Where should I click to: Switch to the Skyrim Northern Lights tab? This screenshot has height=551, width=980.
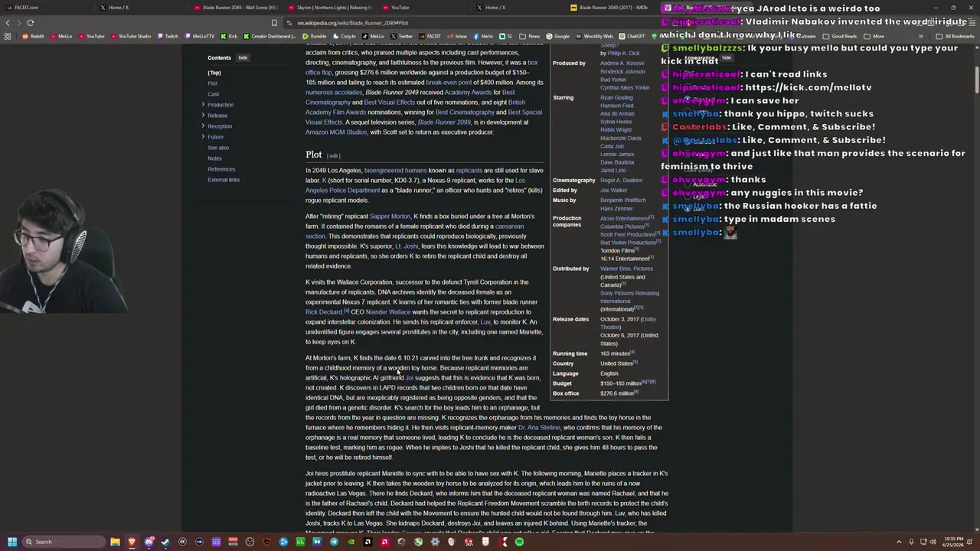329,8
